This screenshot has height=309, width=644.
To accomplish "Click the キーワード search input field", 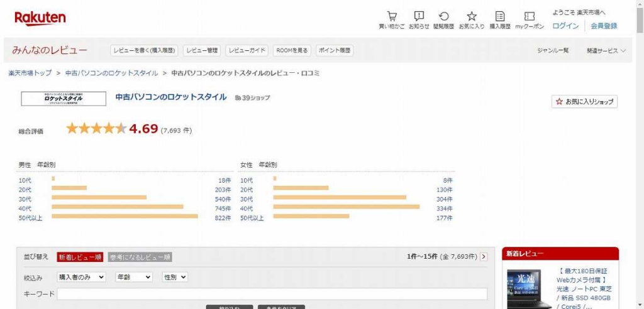I will tap(272, 294).
